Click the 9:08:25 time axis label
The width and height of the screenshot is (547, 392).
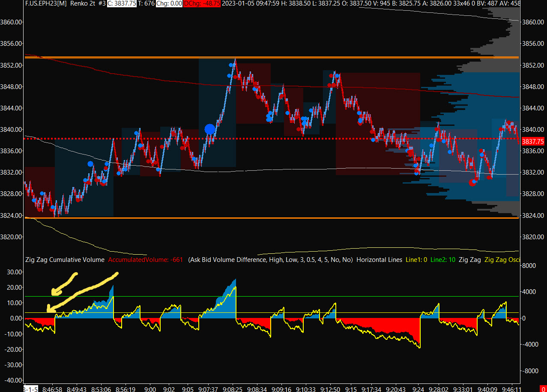click(233, 390)
